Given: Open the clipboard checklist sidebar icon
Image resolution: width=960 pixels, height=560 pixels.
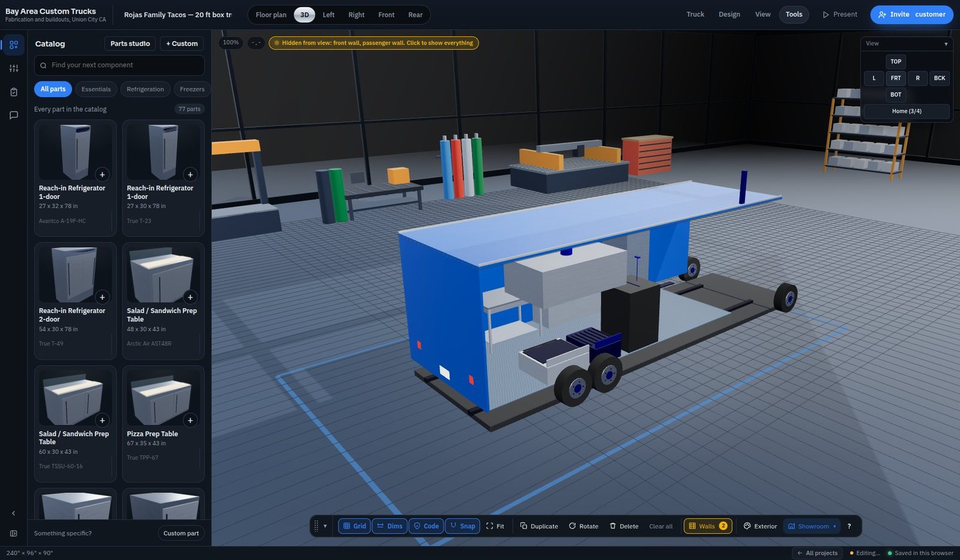Looking at the screenshot, I should pos(14,92).
